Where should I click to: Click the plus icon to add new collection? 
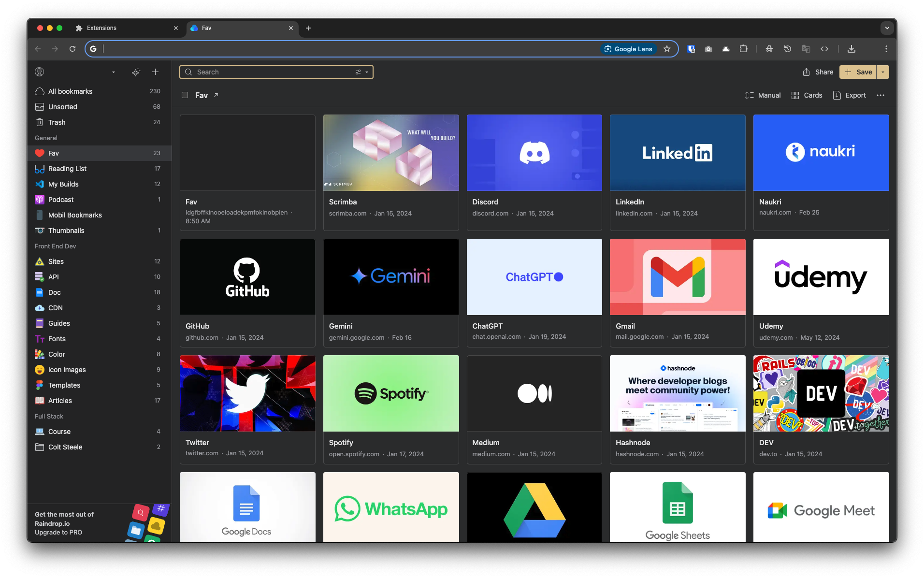coord(156,72)
